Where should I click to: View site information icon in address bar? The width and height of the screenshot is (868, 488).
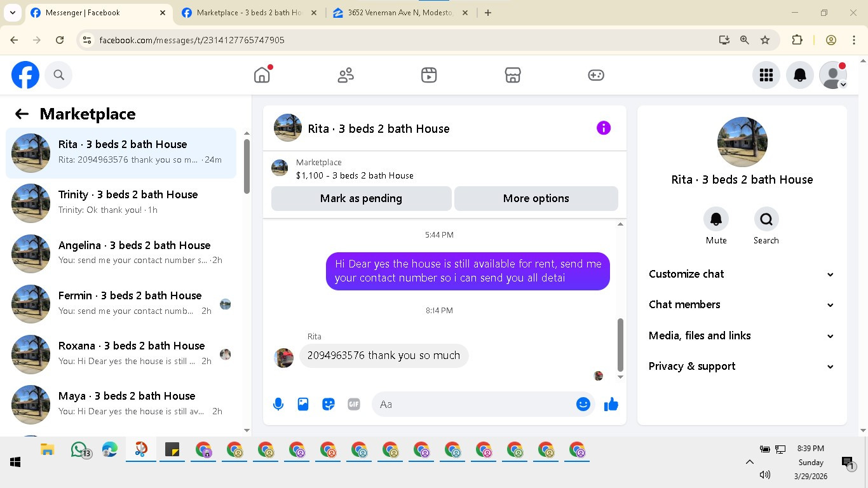point(88,40)
